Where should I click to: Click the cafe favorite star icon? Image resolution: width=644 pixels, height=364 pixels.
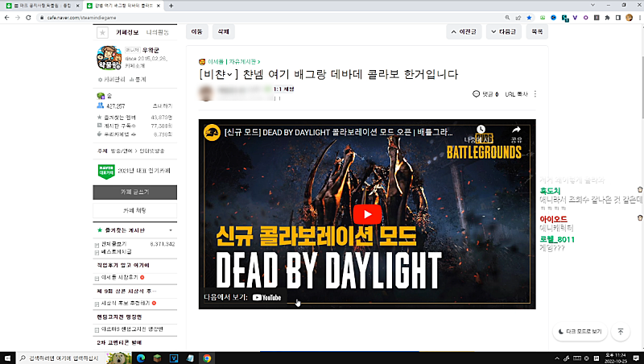click(102, 32)
